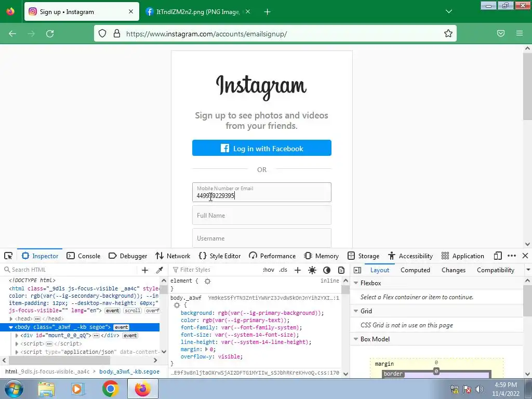Open the Debugger panel
The image size is (532, 399).
coord(128,256)
